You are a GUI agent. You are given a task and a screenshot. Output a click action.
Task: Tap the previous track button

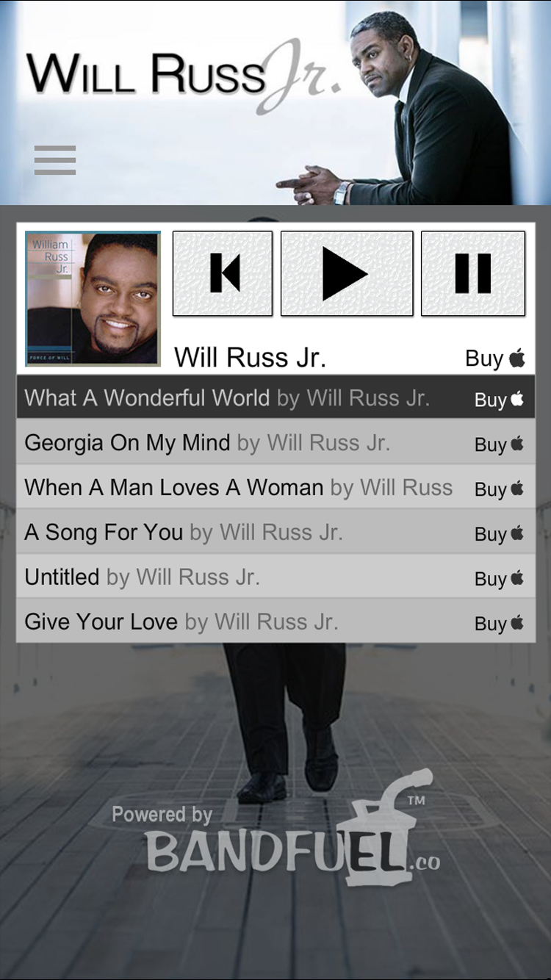(x=223, y=273)
